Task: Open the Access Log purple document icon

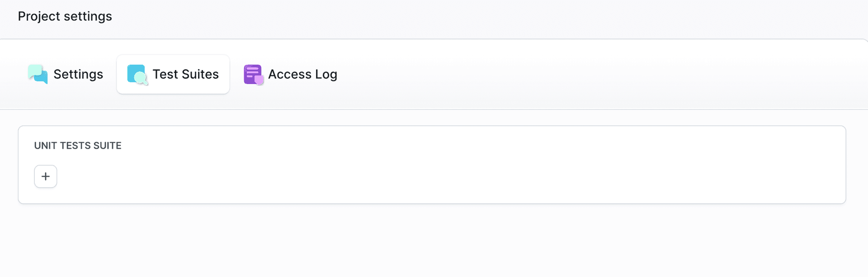Action: [x=253, y=74]
